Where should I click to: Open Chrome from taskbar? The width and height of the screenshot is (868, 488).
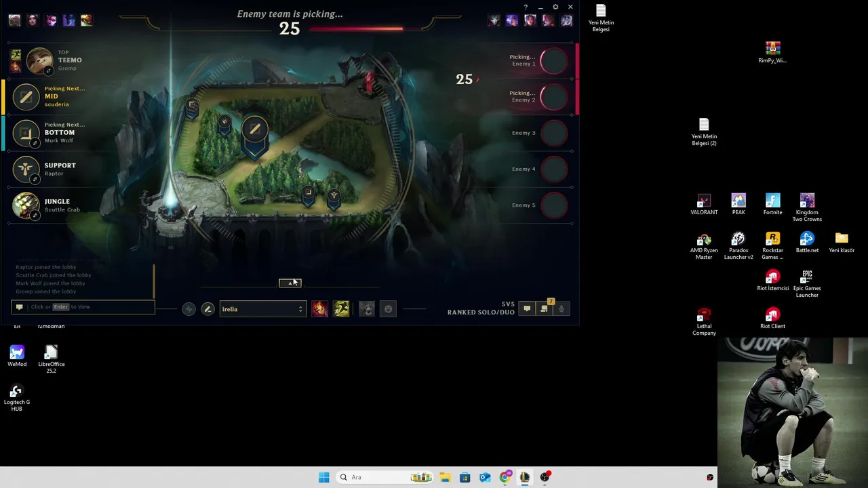[x=505, y=477]
